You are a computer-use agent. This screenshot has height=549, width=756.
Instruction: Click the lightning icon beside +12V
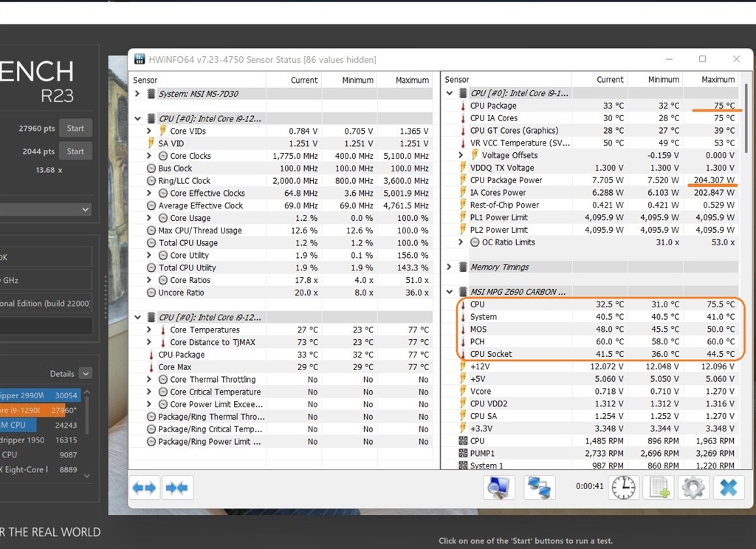(x=463, y=366)
